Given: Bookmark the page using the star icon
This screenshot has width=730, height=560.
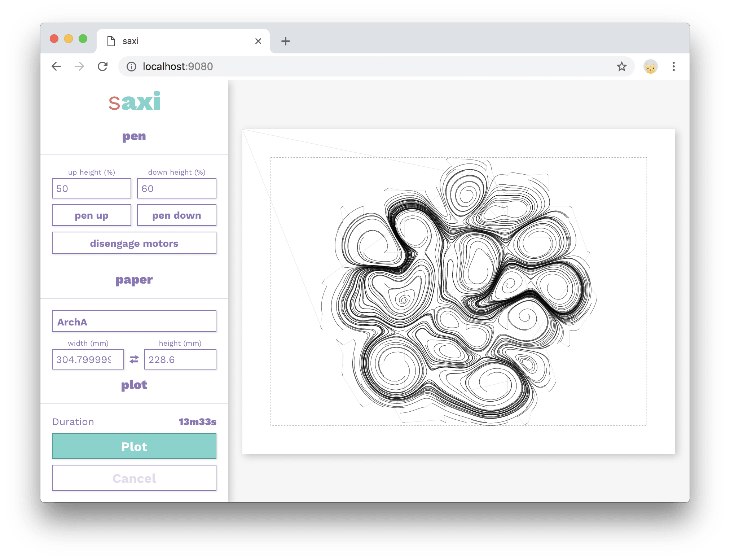Looking at the screenshot, I should [x=621, y=66].
